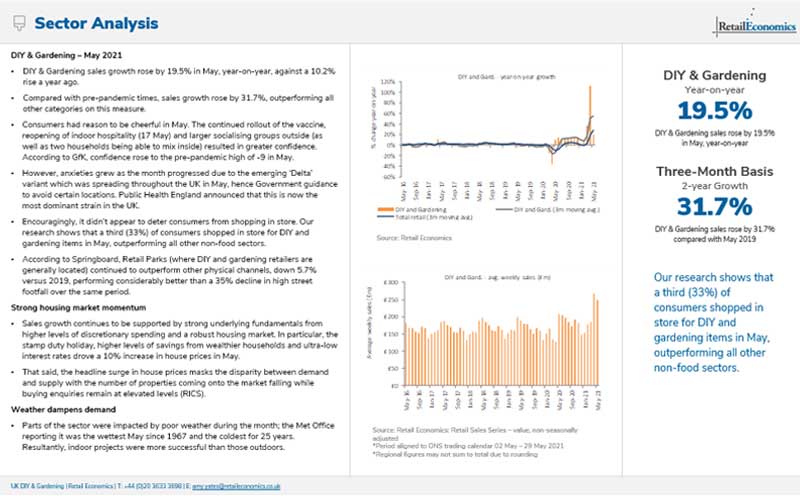The width and height of the screenshot is (800, 496).
Task: Click the 19.5% year-on-year headline figure
Action: point(708,109)
